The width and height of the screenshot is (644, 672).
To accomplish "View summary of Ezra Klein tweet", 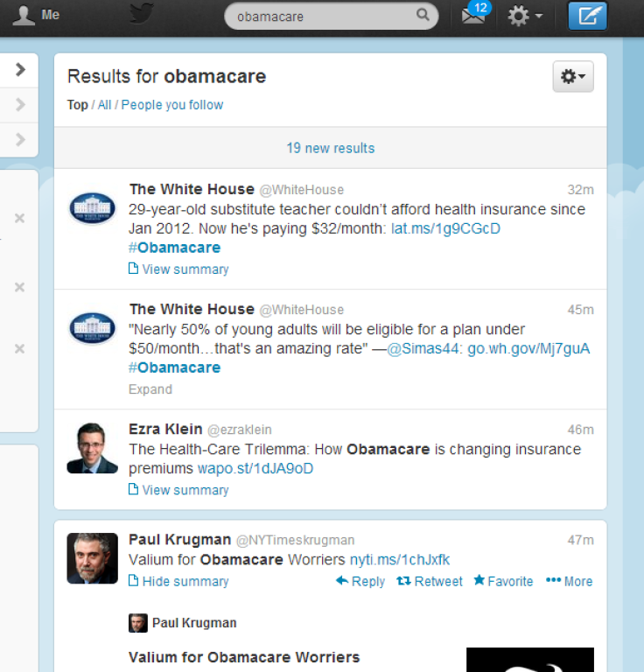I will (178, 490).
